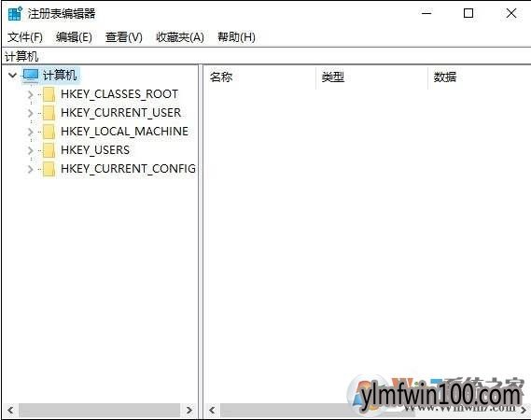Expand the HKEY_CURRENT_CONFIG key
Viewport: 531px width, 420px height.
pyautogui.click(x=31, y=169)
